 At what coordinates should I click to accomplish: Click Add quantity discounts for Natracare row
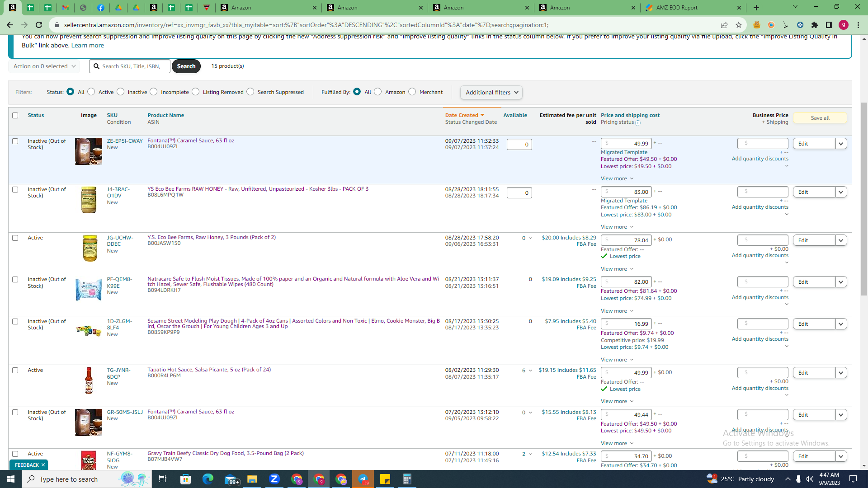click(760, 297)
